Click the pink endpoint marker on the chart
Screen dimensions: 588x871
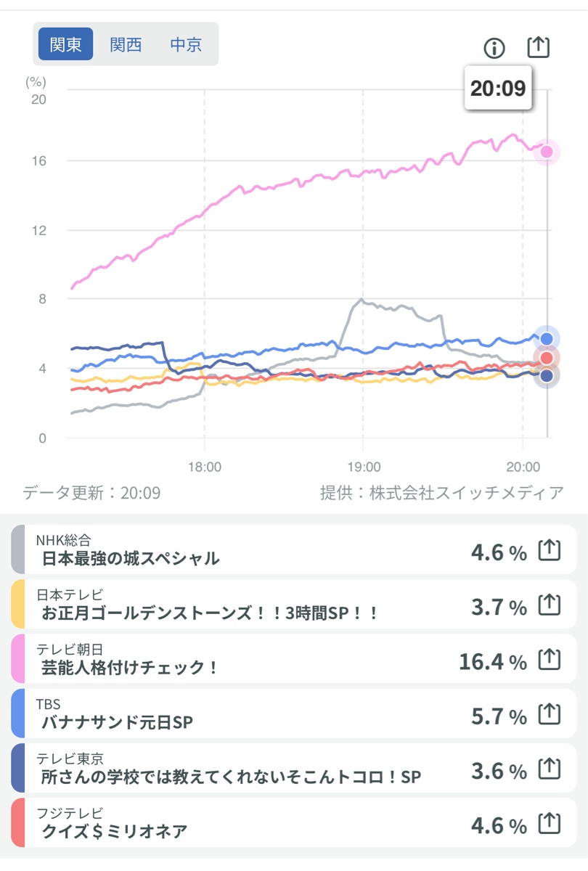(x=545, y=151)
